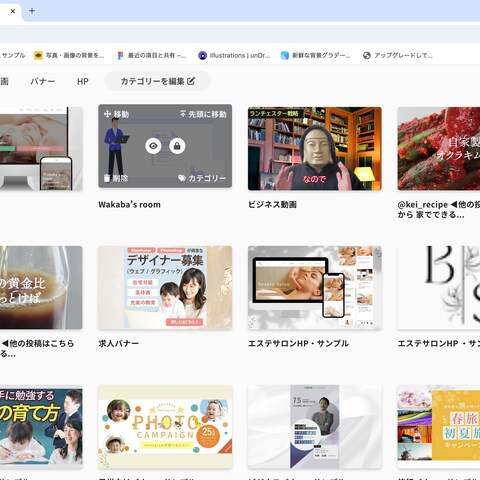Click the edit pencil icon in カテゴリーを編集
Image resolution: width=480 pixels, height=480 pixels.
pyautogui.click(x=191, y=81)
